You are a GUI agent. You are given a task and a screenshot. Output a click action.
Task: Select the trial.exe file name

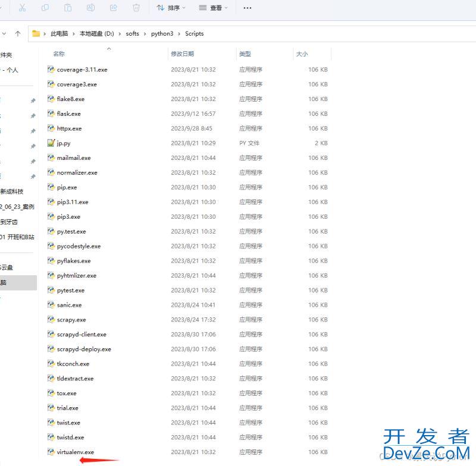[68, 408]
